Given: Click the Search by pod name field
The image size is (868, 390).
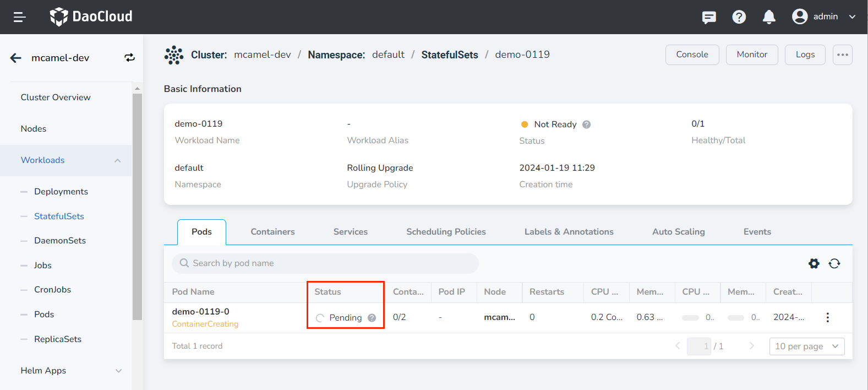Looking at the screenshot, I should point(325,263).
